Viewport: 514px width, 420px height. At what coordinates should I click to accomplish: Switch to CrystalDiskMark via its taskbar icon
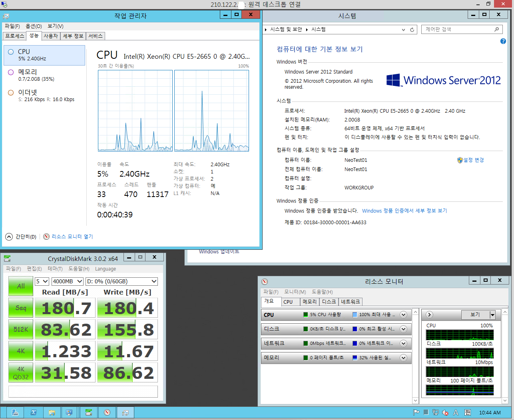pos(89,412)
